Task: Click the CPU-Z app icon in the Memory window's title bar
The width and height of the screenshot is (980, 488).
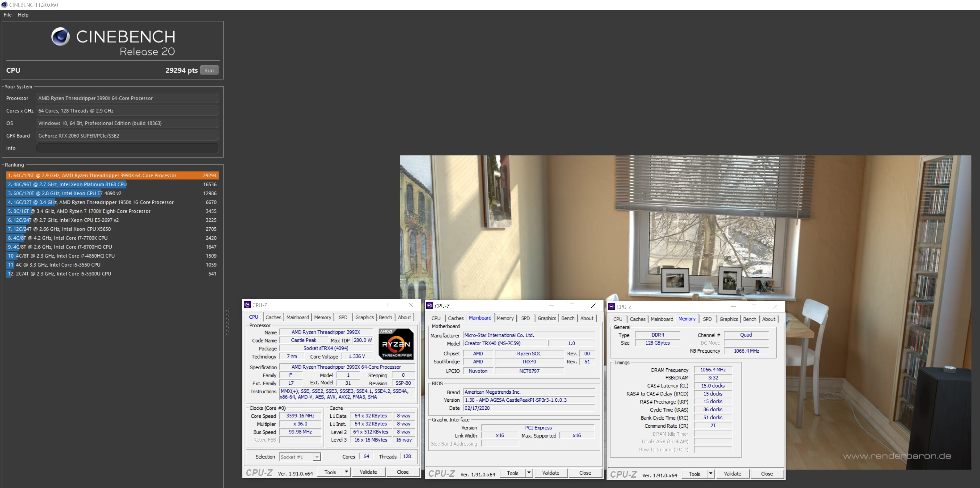Action: click(x=612, y=306)
